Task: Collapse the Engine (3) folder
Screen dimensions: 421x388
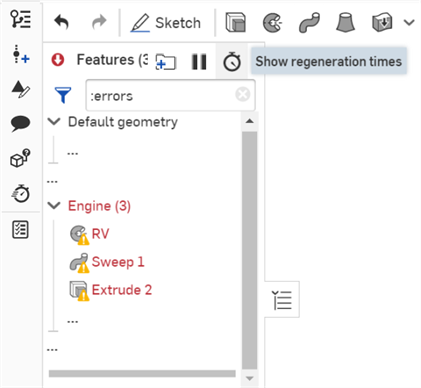Action: pos(54,206)
